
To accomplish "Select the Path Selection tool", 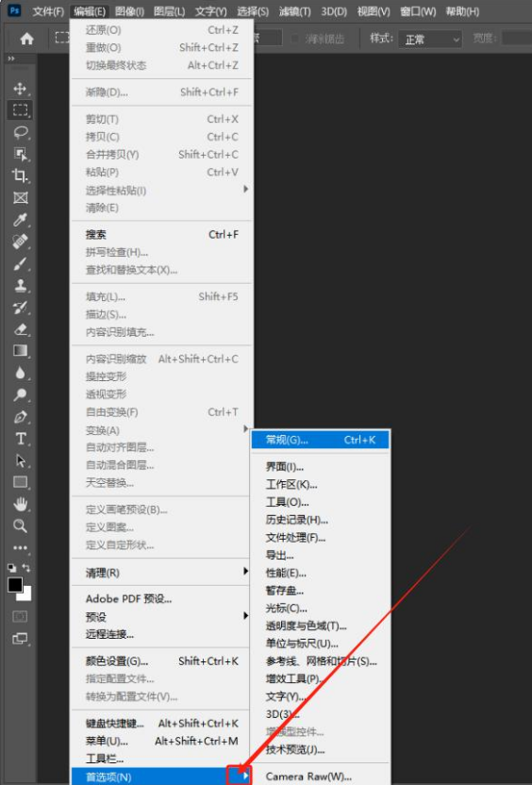I will coord(20,460).
